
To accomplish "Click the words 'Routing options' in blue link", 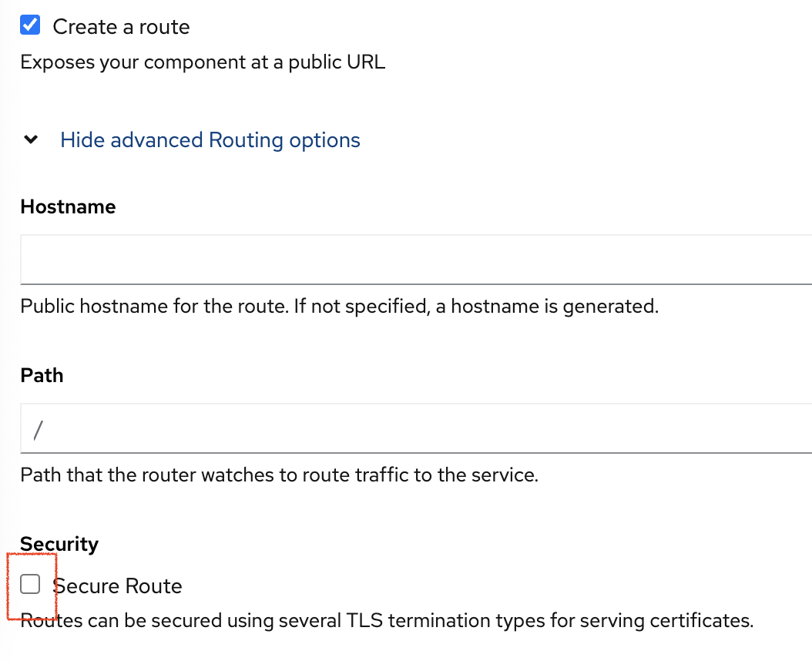I will tap(284, 140).
